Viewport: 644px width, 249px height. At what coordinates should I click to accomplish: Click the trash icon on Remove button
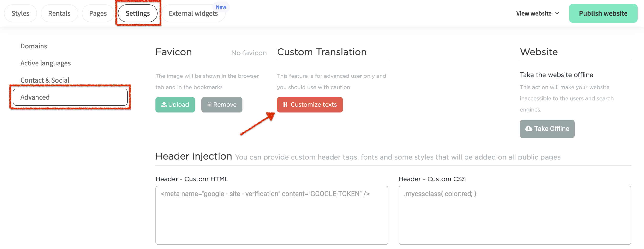pos(209,105)
